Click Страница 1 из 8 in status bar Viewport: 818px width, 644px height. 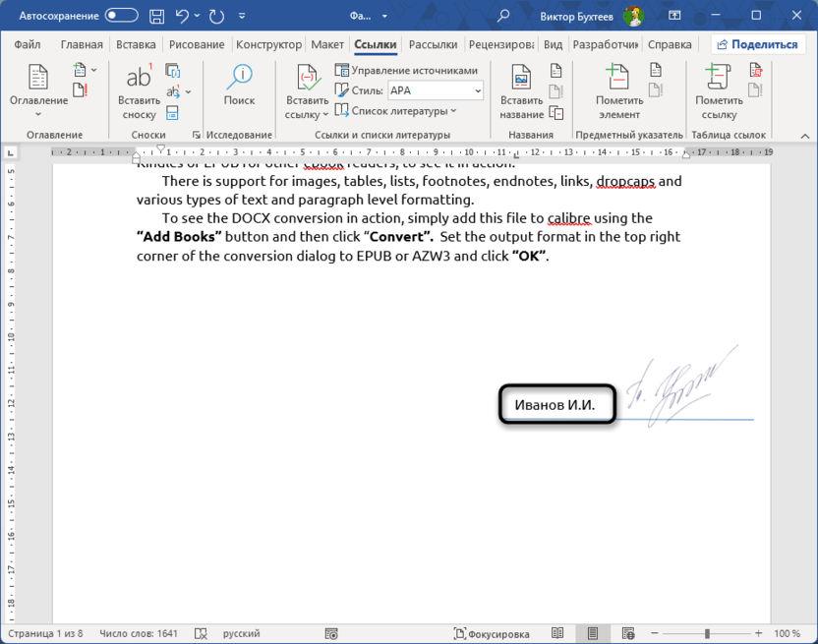click(x=45, y=633)
